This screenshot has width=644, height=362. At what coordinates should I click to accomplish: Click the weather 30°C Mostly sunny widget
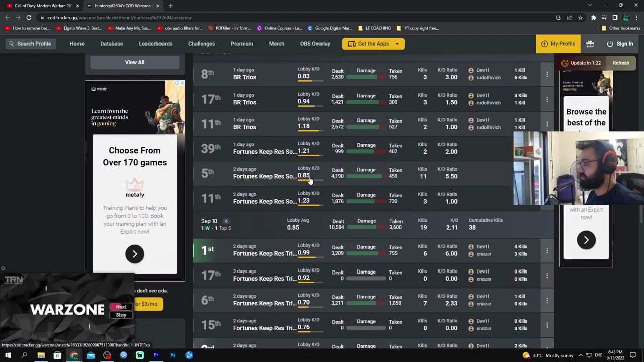(548, 355)
